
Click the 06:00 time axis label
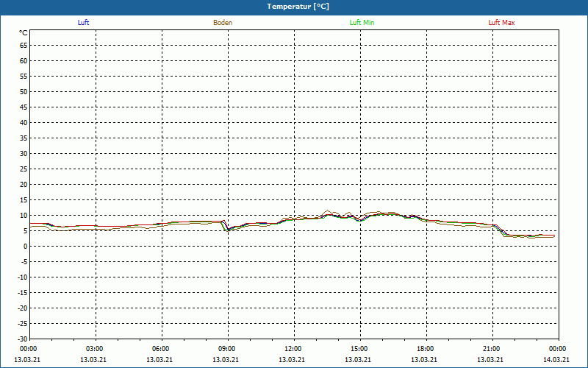coord(160,349)
